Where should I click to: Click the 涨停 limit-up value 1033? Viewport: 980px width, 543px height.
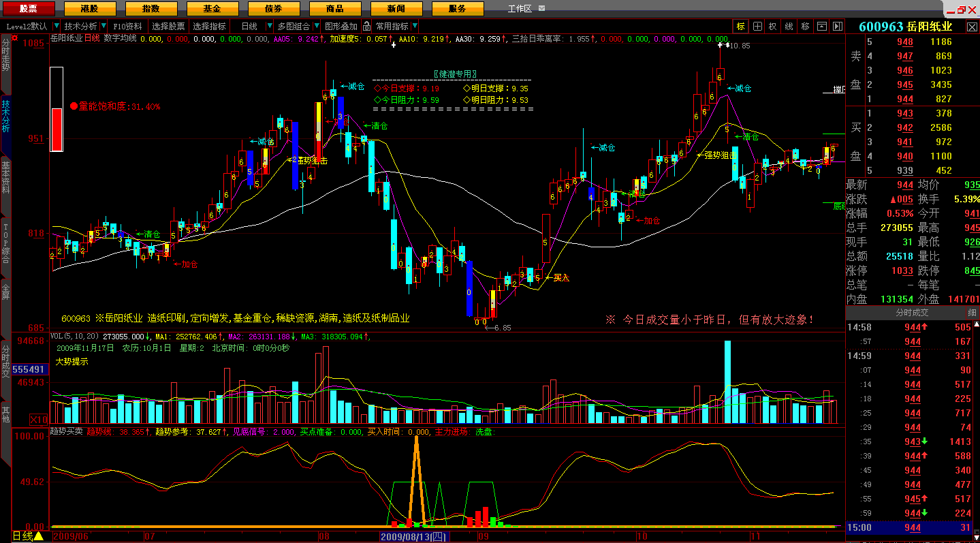click(x=902, y=270)
